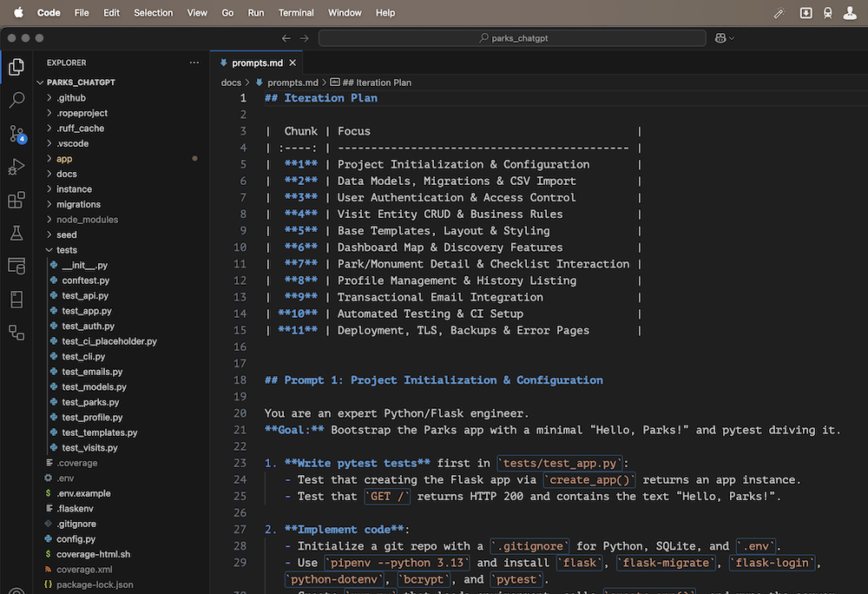The height and width of the screenshot is (594, 868).
Task: Open the View menu
Action: point(197,13)
